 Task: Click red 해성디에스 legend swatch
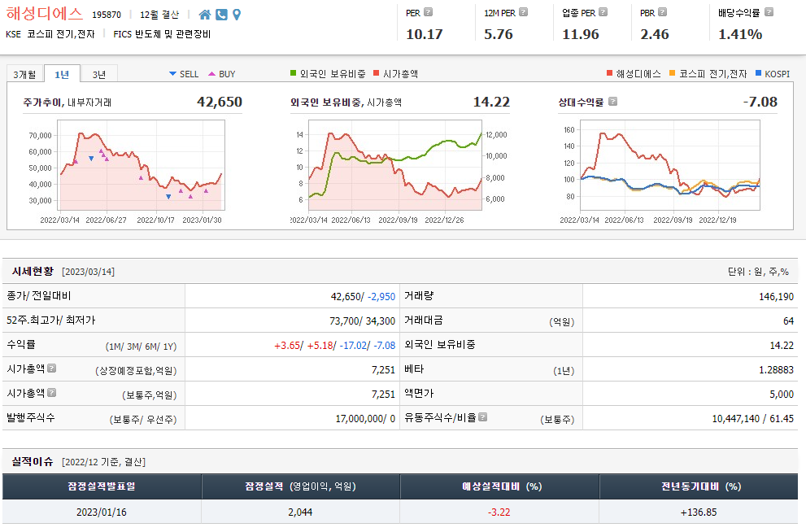coord(610,73)
